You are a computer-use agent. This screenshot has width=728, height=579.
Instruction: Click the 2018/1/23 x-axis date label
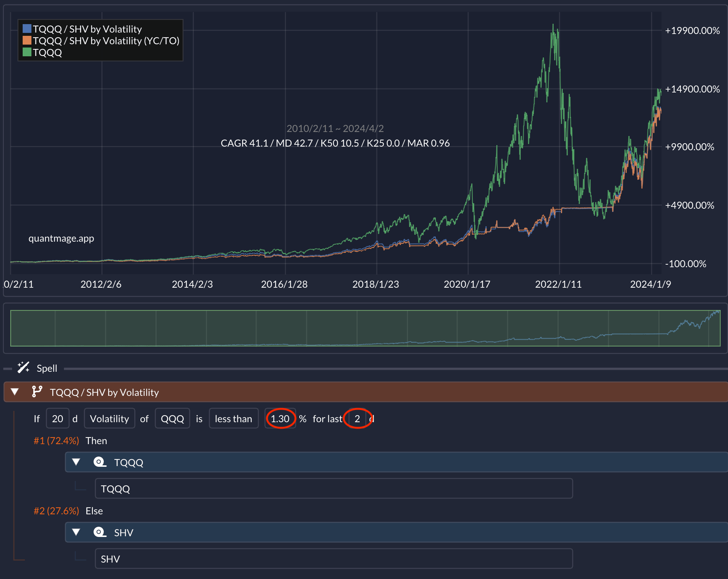[x=376, y=284]
